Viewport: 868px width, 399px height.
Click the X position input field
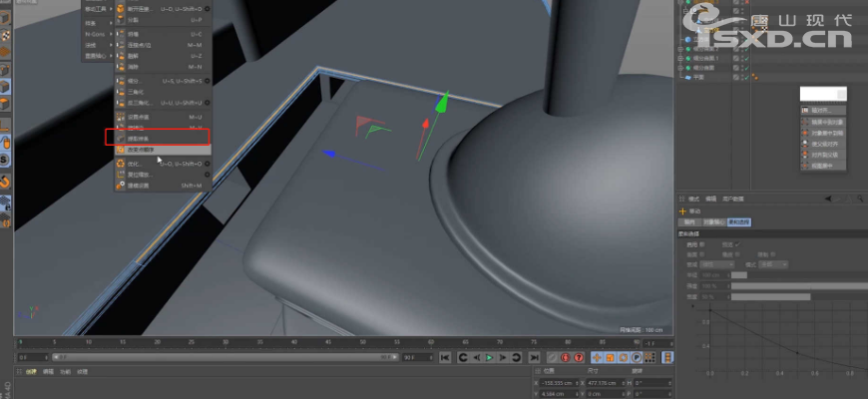[x=559, y=382]
